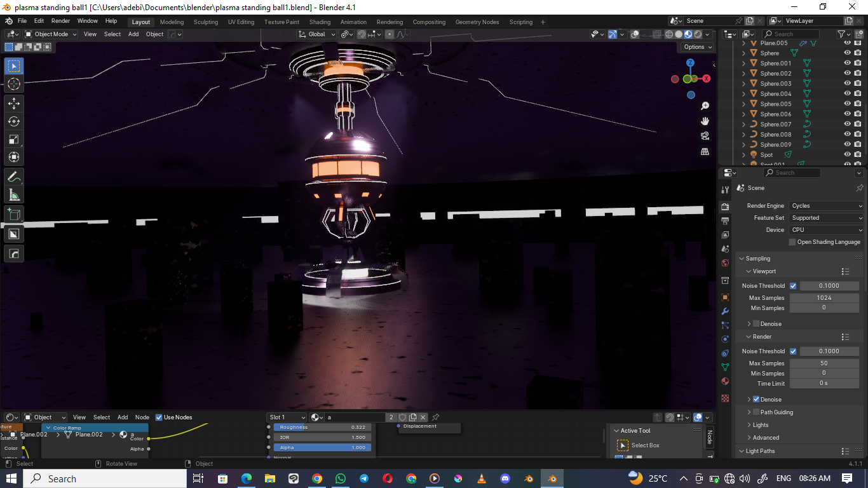Switch to rendered viewport shading
The image size is (868, 488).
[698, 34]
